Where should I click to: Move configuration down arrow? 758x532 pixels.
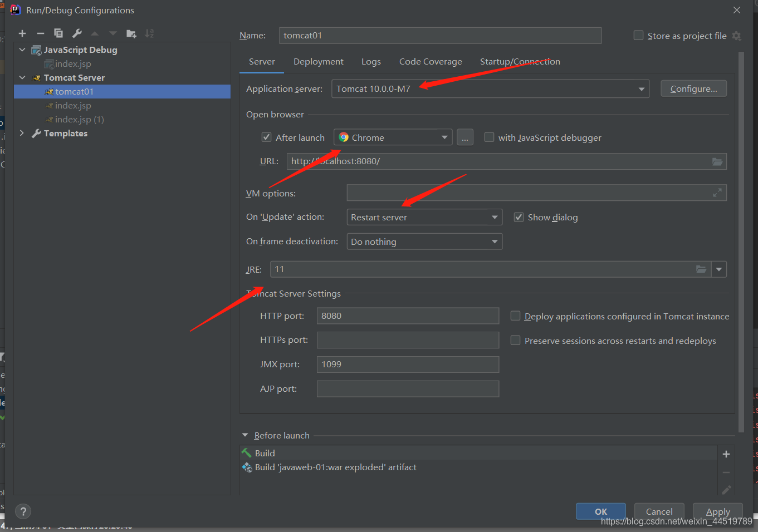(x=113, y=33)
